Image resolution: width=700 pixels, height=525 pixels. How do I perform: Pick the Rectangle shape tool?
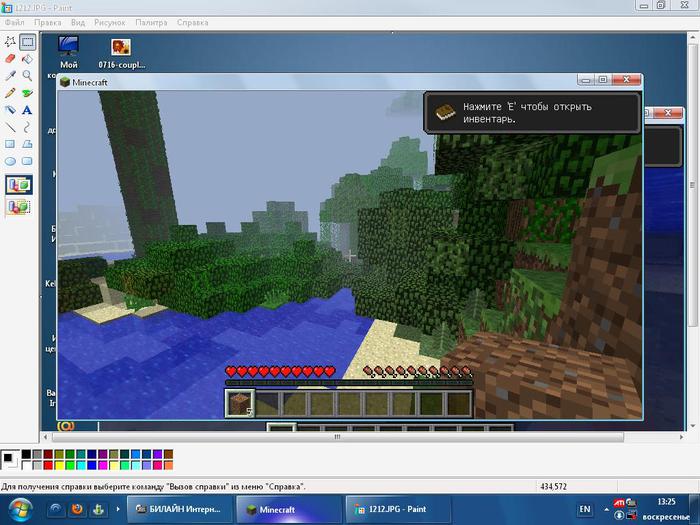tap(10, 144)
